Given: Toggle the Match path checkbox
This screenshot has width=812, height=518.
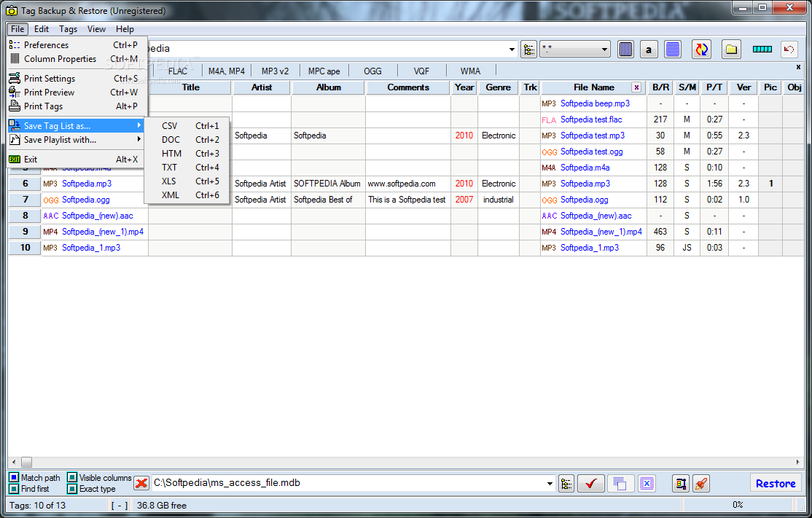Looking at the screenshot, I should 14,478.
